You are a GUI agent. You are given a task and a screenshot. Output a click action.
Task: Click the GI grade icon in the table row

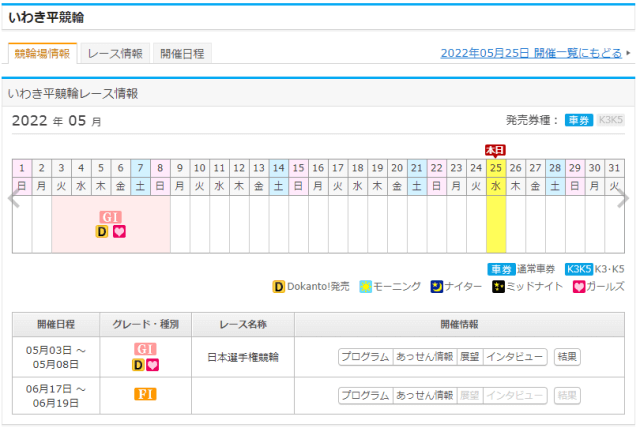point(145,349)
